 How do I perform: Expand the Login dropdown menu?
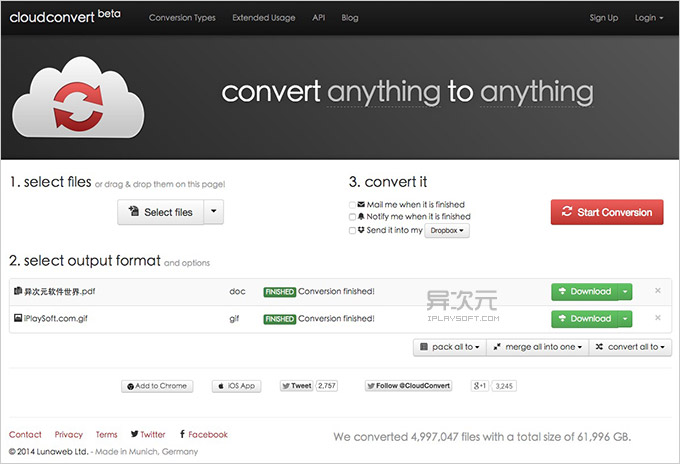649,18
